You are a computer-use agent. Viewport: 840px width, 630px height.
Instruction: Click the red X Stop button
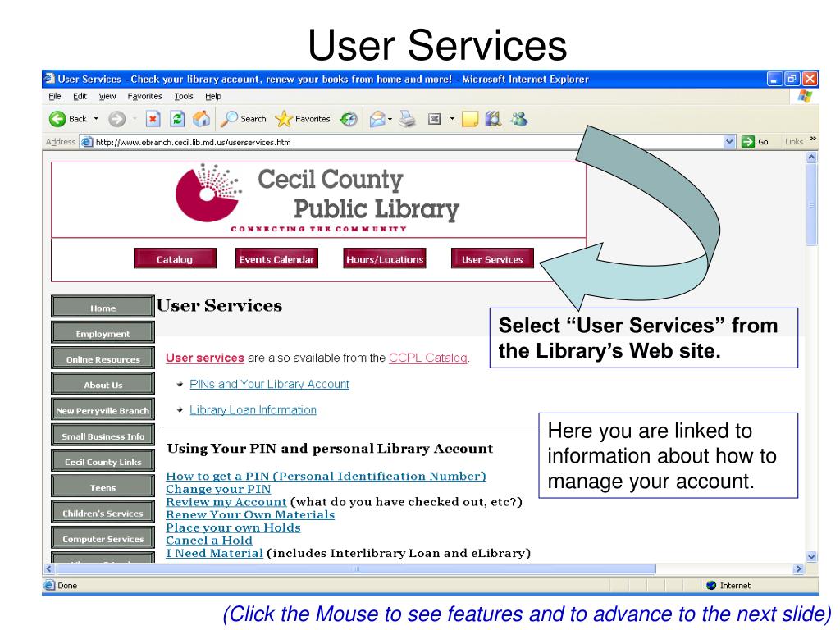153,118
